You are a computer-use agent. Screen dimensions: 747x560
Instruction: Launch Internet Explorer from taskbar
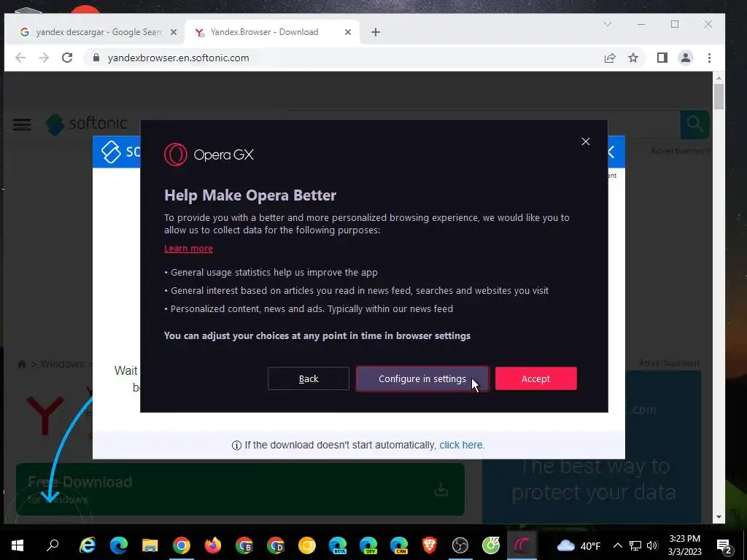click(88, 545)
